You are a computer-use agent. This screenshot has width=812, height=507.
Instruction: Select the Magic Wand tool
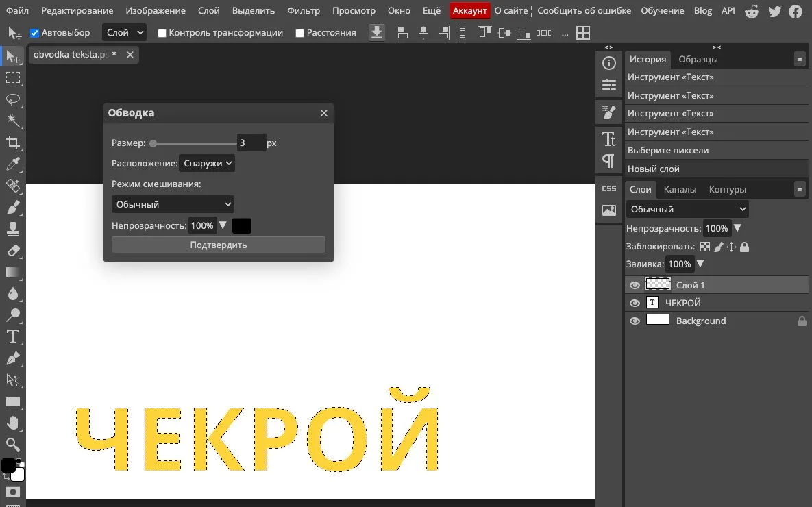pyautogui.click(x=13, y=121)
